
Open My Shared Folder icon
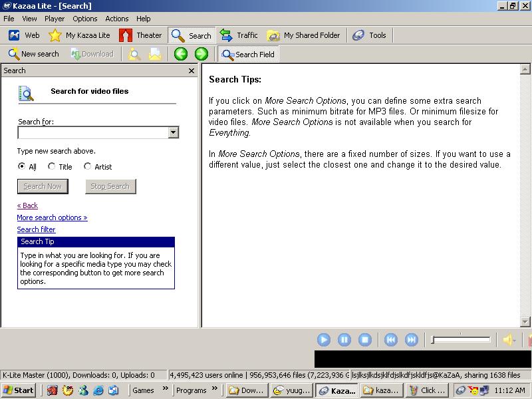(273, 35)
